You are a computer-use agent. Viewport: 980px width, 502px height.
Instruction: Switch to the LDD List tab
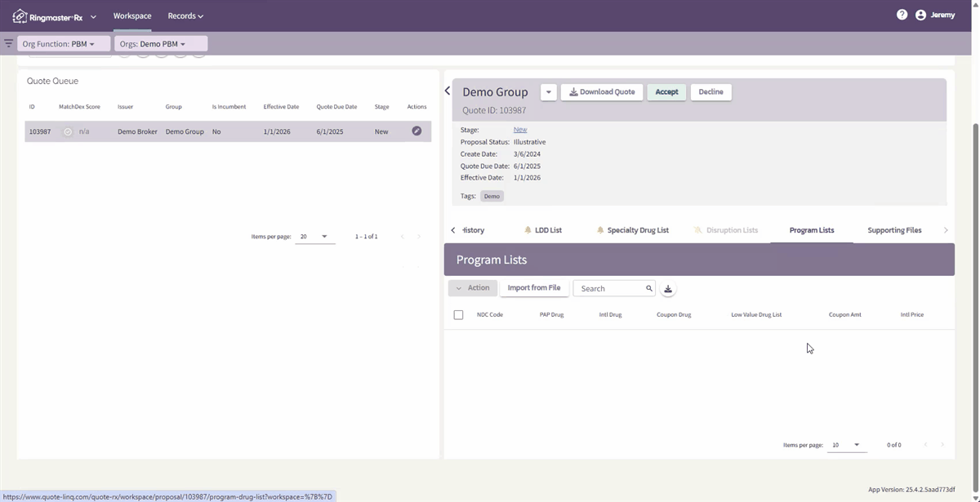click(543, 230)
